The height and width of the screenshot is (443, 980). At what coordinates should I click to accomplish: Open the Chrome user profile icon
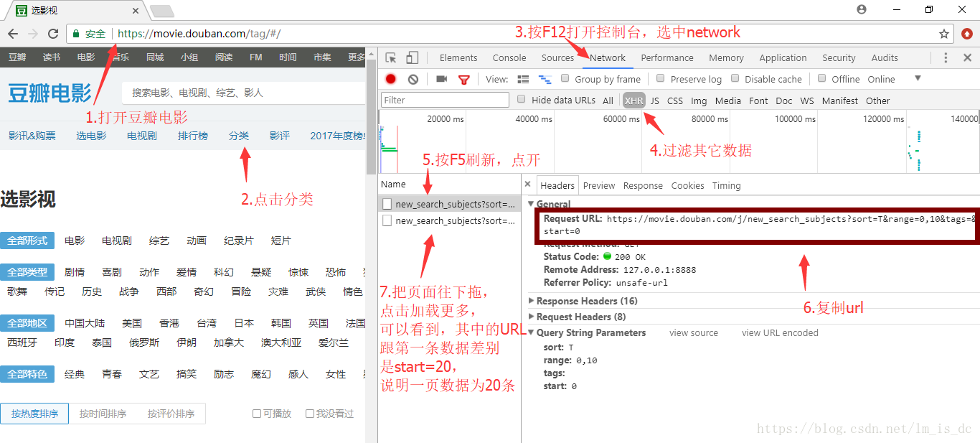(862, 9)
